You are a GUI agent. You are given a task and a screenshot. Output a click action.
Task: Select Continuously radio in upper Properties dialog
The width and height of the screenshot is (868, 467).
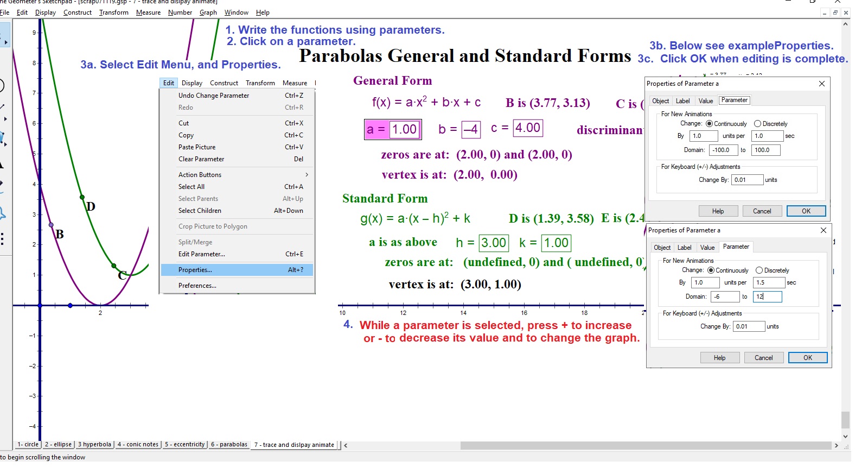709,124
